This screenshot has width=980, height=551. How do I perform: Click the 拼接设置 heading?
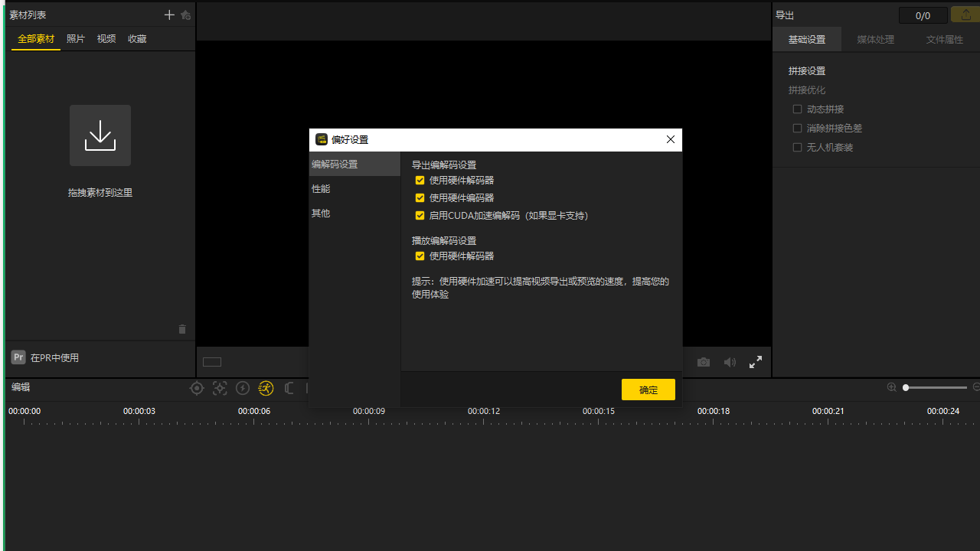(x=807, y=70)
